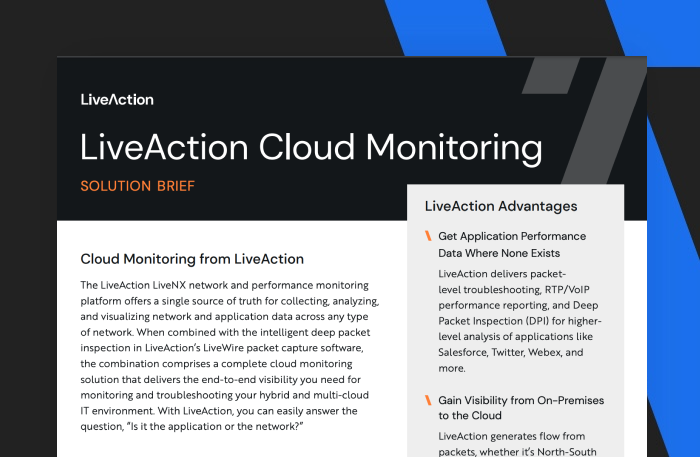Open Get Application Performance Data Where None Exists
This screenshot has width=700, height=457.
coord(512,245)
